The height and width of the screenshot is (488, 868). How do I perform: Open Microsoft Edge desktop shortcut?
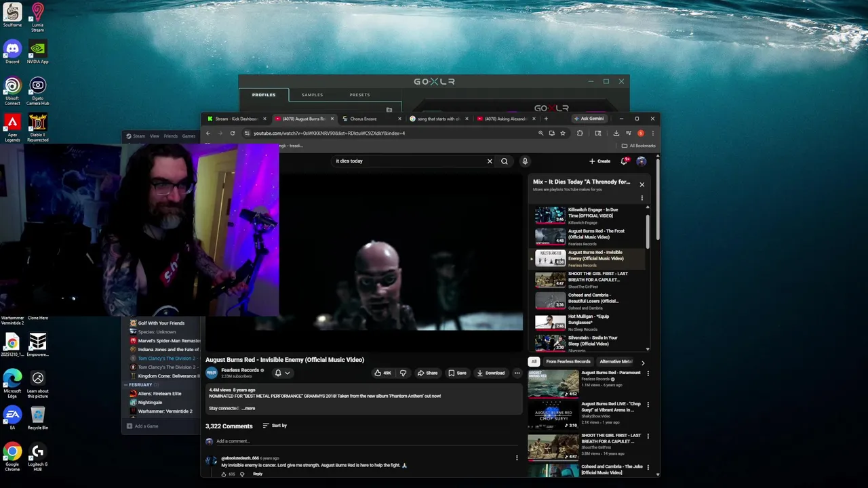point(12,384)
